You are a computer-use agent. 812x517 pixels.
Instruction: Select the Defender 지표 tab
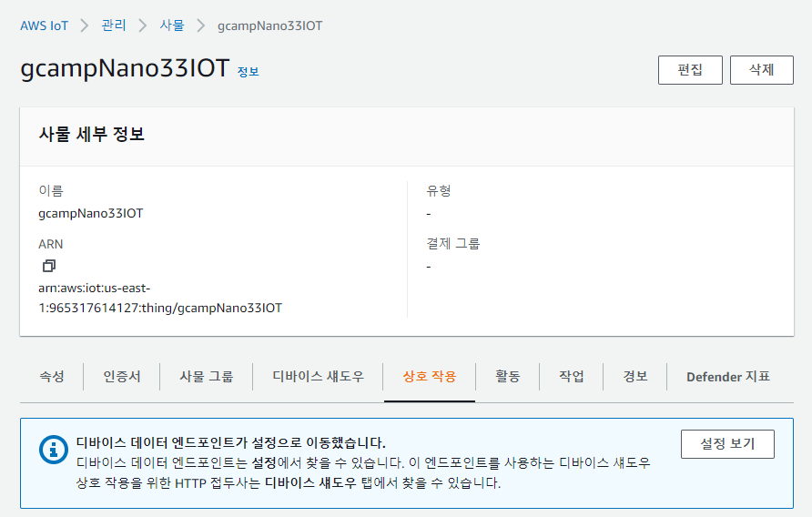(x=728, y=377)
